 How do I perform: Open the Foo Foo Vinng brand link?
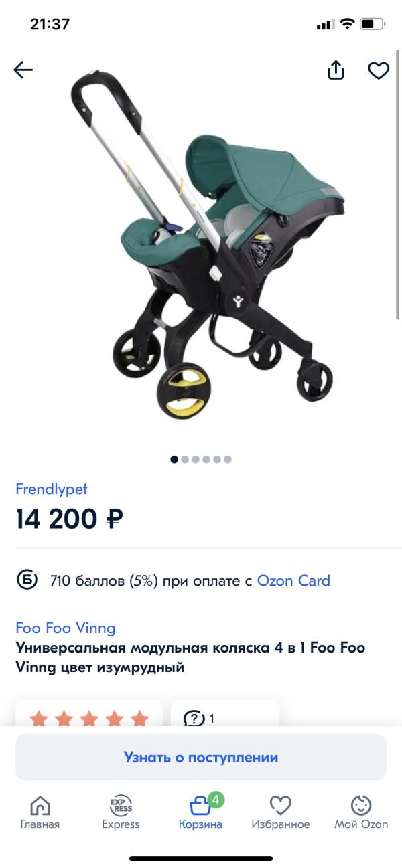(x=66, y=628)
